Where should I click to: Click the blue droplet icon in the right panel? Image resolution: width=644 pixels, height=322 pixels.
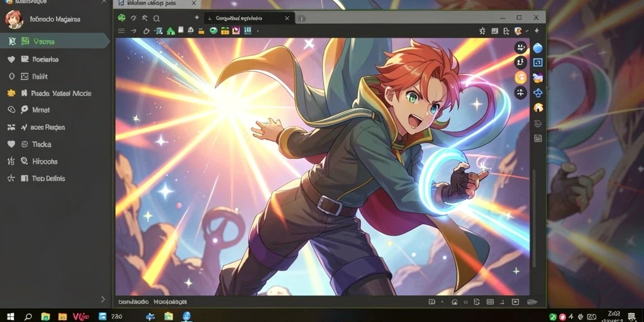538,48
